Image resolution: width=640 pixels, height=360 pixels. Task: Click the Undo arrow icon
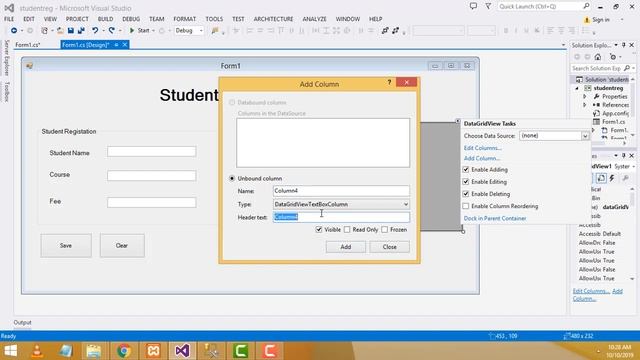(x=95, y=31)
